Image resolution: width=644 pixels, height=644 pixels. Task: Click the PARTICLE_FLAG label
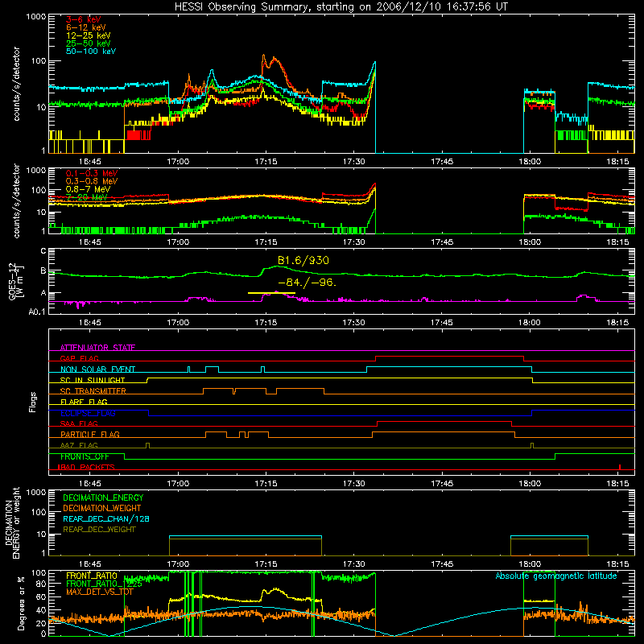click(x=90, y=434)
